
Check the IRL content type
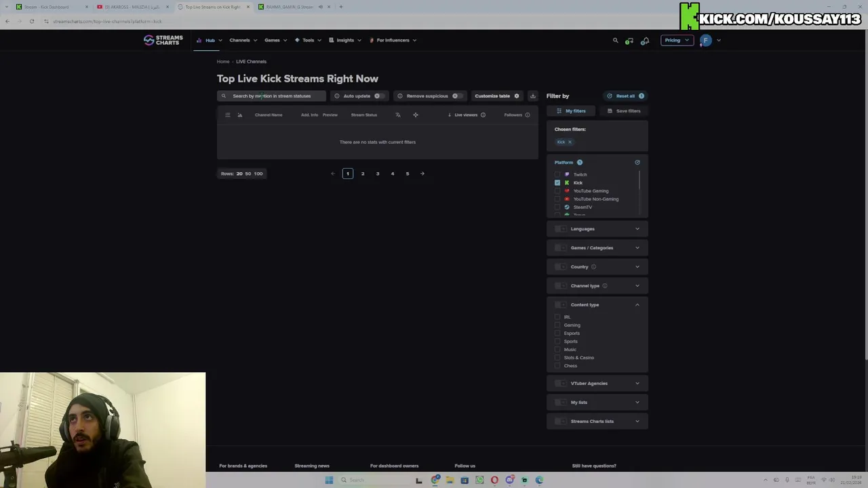[x=557, y=317]
